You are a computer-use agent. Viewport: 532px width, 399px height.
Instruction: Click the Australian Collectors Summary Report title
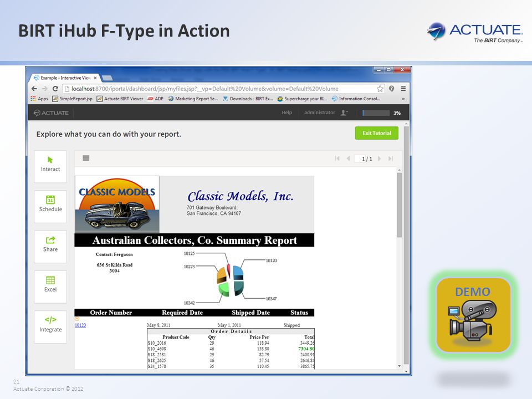(195, 240)
